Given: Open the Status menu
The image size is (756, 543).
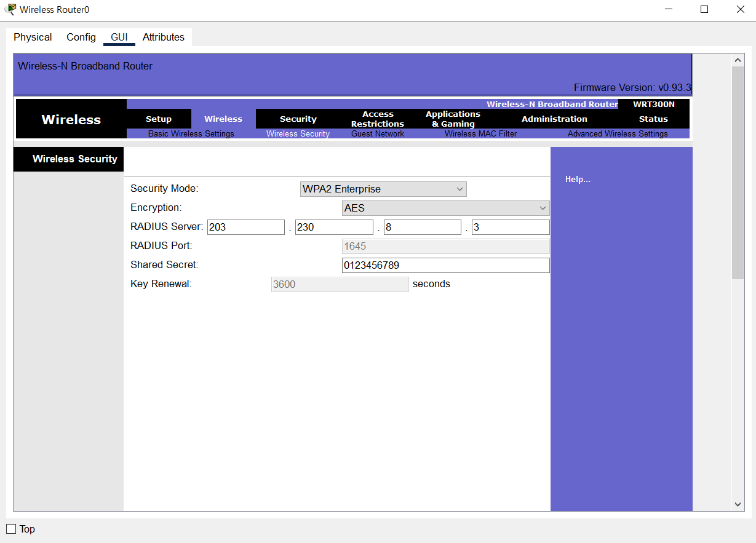Looking at the screenshot, I should pos(653,119).
